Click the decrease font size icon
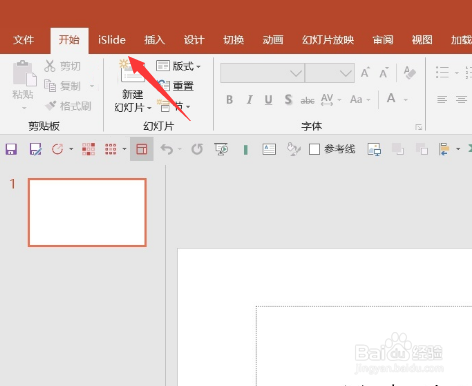The image size is (472, 386). (384, 73)
